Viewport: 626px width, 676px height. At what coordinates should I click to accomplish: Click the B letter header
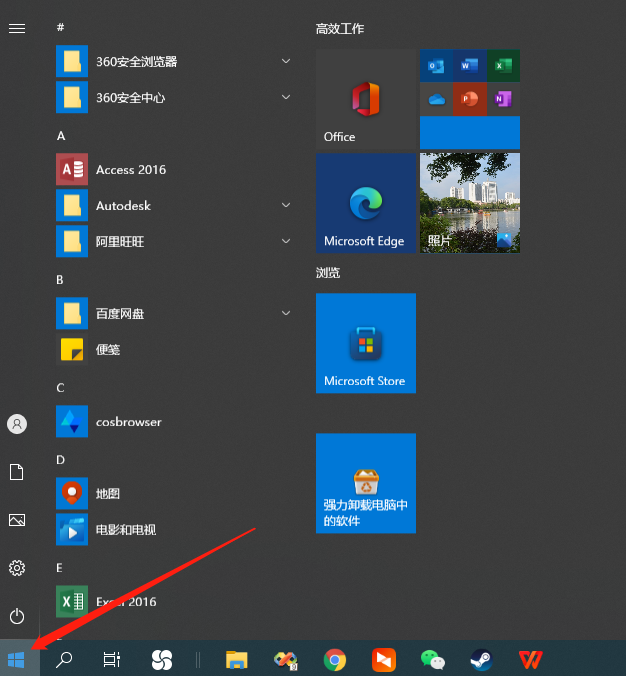click(60, 280)
